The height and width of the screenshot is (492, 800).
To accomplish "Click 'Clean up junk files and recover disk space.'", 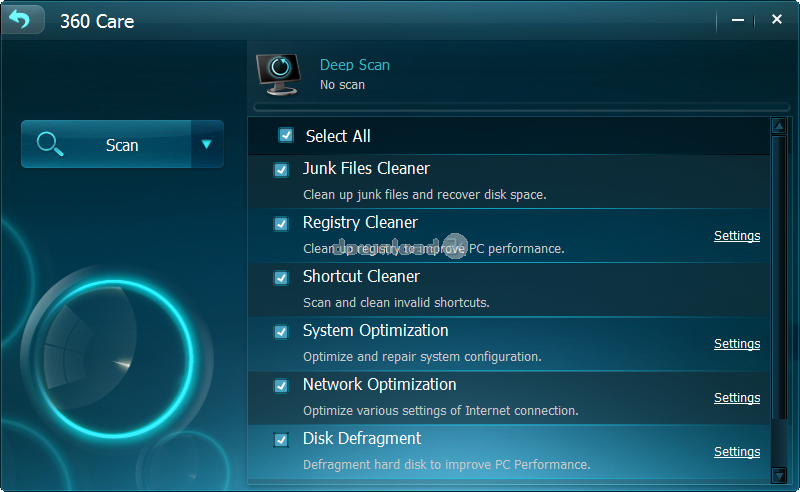I will [424, 194].
